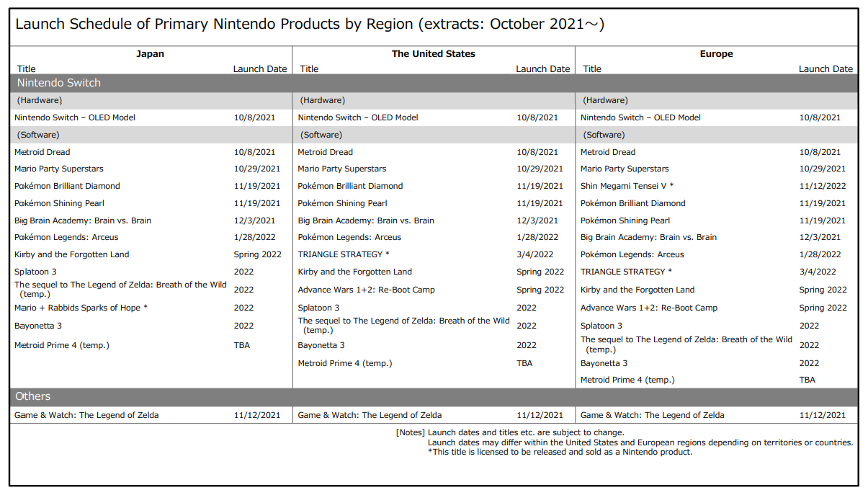The width and height of the screenshot is (868, 490).
Task: Select the 'Europe' region column header
Action: pos(717,54)
